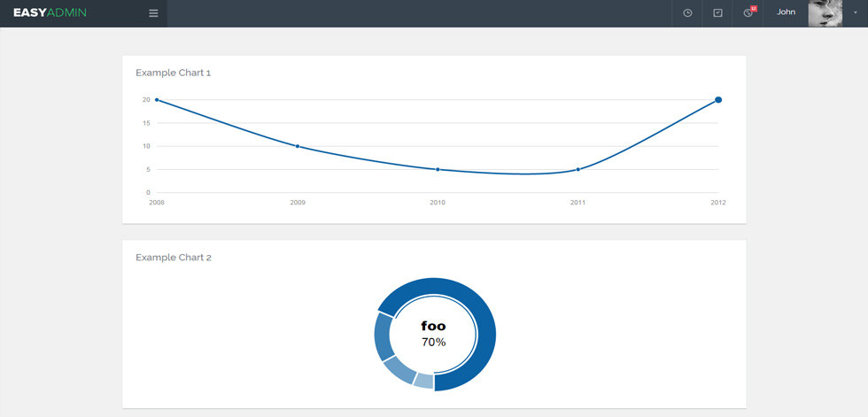Click the 70% value in donut center
This screenshot has height=417, width=868.
[x=433, y=343]
